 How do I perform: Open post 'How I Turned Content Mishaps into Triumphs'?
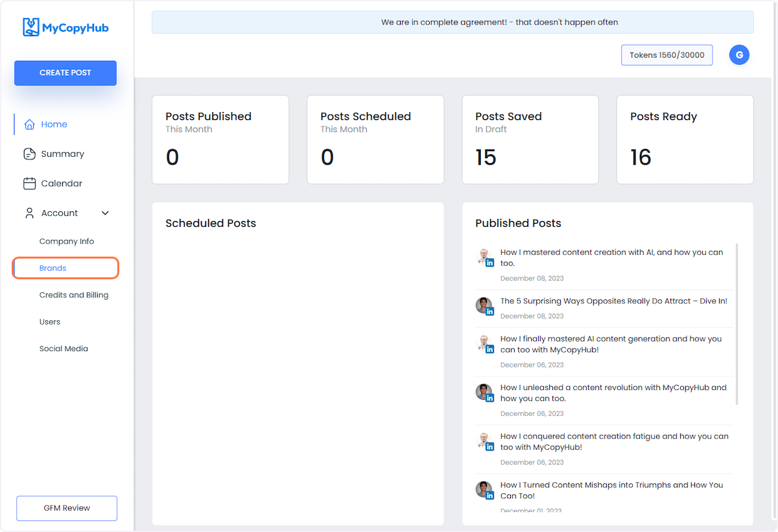coord(611,490)
